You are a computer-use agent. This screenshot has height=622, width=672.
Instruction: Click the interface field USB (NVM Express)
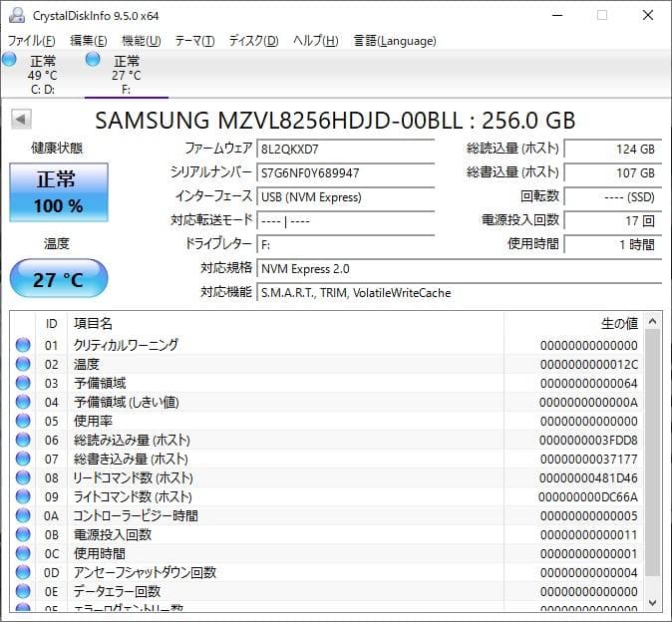[345, 197]
